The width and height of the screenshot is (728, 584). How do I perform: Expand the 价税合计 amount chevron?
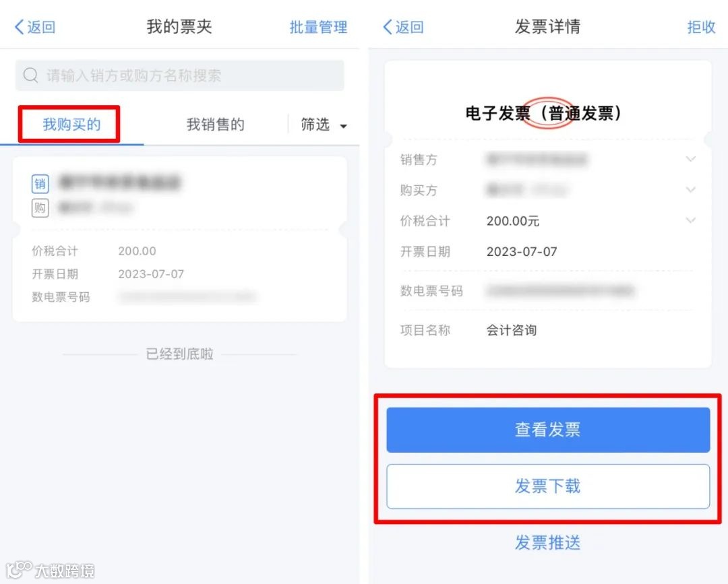[691, 220]
